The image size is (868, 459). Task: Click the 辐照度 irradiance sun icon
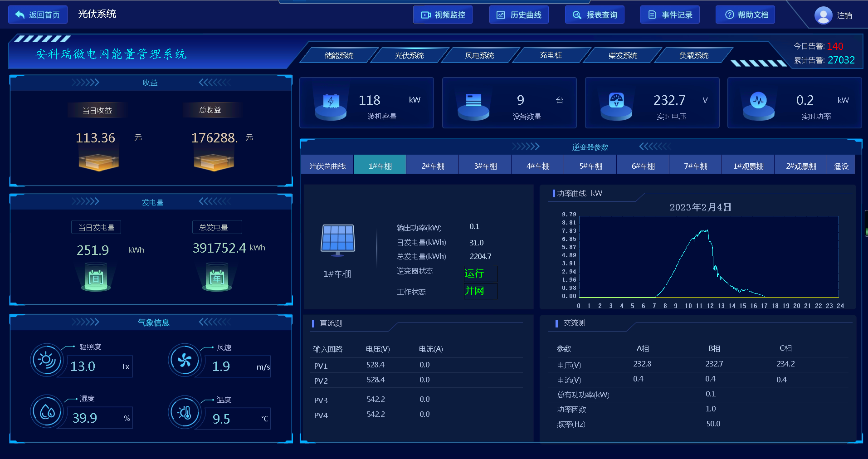tap(47, 360)
